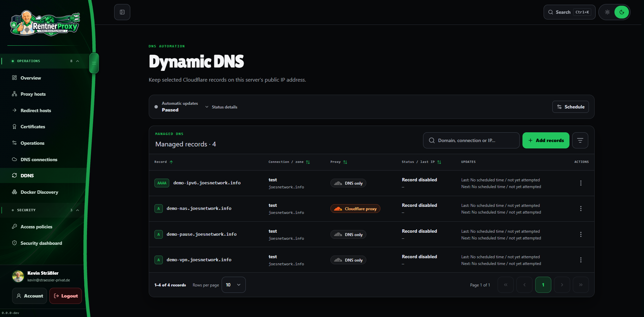The image size is (644, 317).
Task: Go to first page button
Action: click(x=506, y=285)
